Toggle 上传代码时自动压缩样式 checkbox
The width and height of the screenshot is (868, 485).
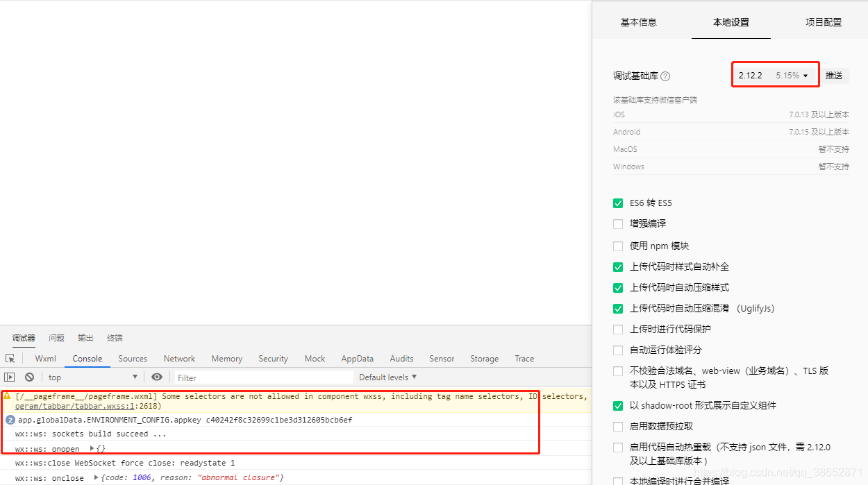(x=618, y=287)
